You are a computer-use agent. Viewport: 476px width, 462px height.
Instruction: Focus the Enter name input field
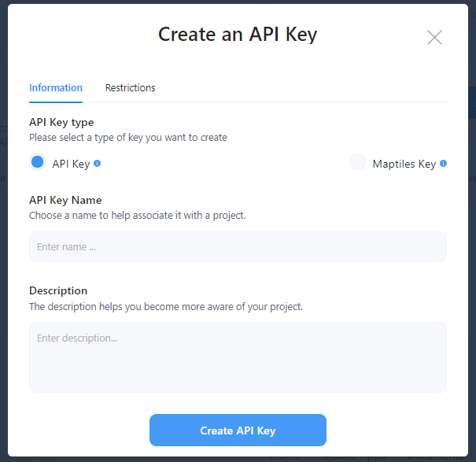point(238,247)
